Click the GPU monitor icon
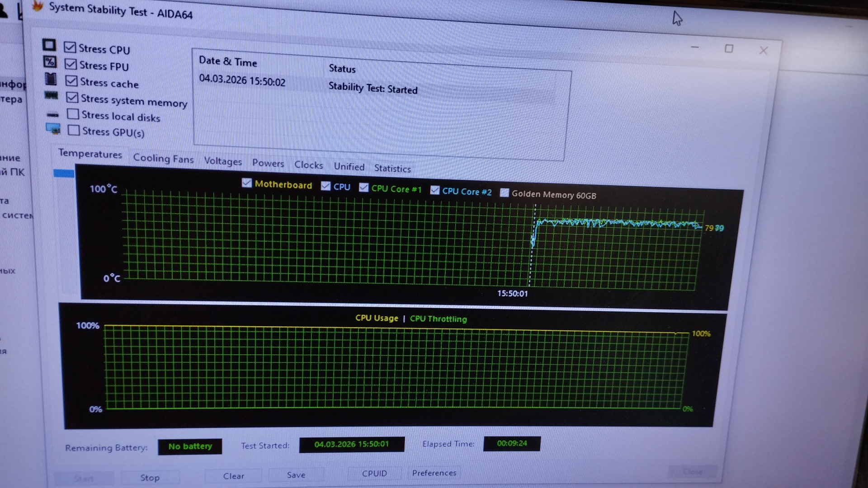Viewport: 868px width, 488px height. (53, 129)
